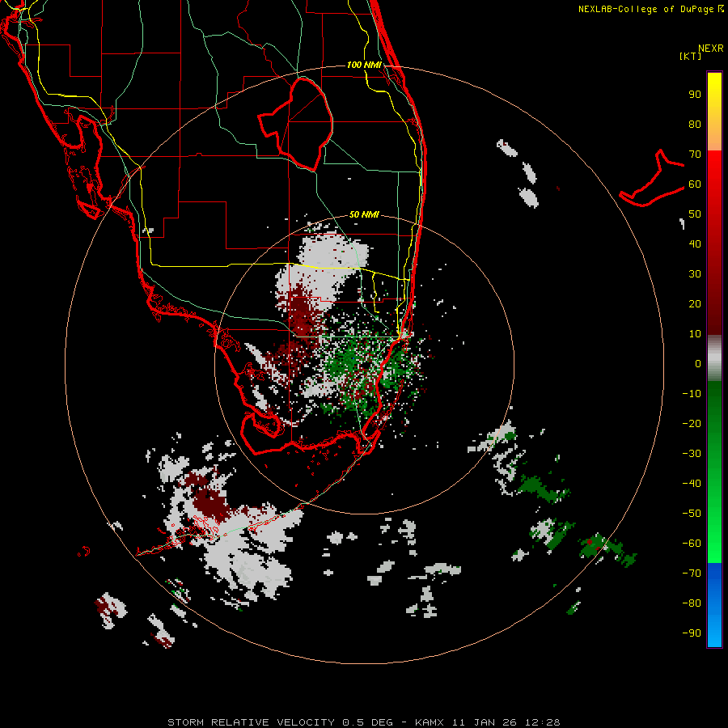Image resolution: width=728 pixels, height=728 pixels.
Task: Click the -10 value on the velocity scale
Action: tap(692, 394)
